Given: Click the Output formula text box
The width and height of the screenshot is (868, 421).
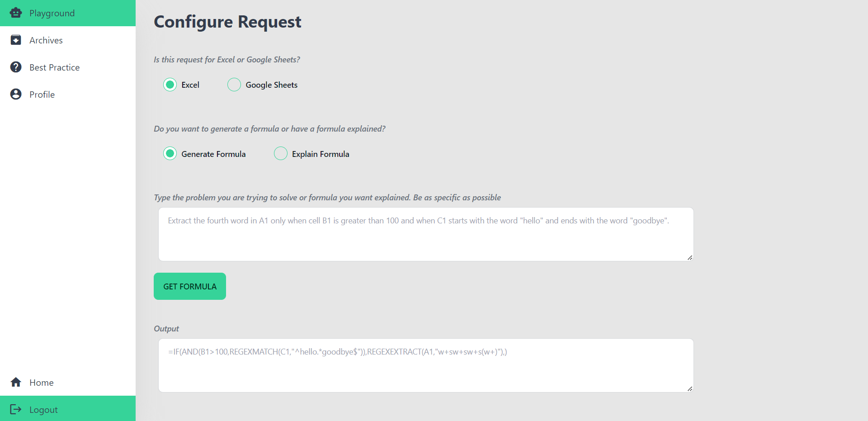Looking at the screenshot, I should pos(425,365).
